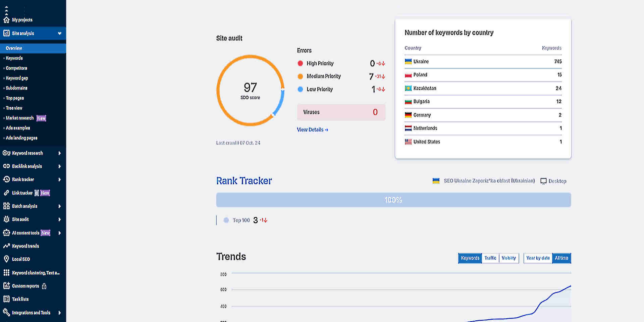The width and height of the screenshot is (644, 322).
Task: Click the Keyword clustering dots icon
Action: [x=6, y=273]
